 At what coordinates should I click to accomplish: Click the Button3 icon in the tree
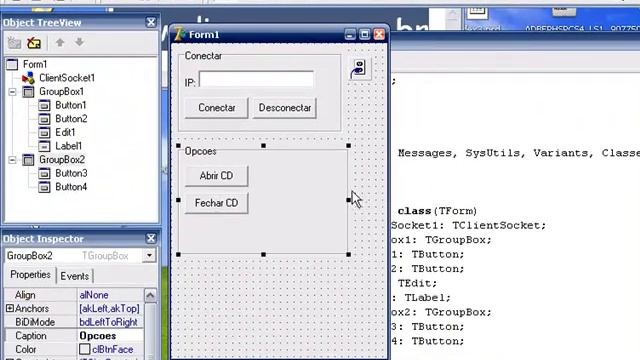[44, 173]
